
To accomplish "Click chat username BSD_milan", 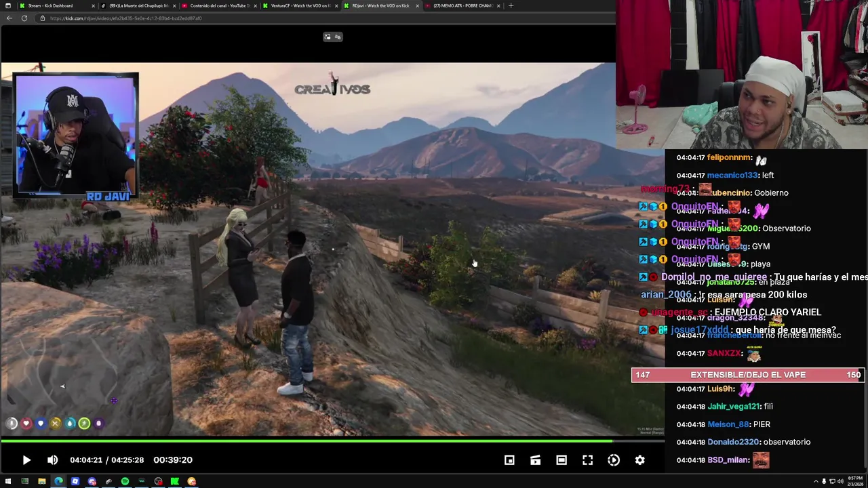I will click(728, 460).
